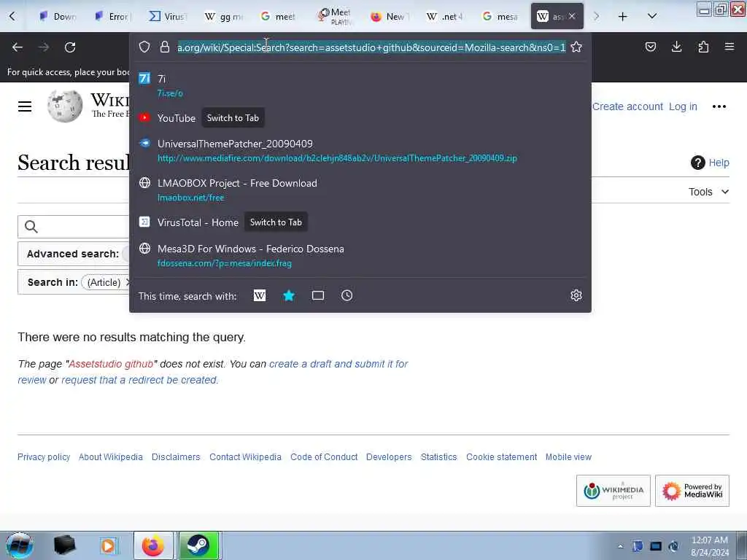The height and width of the screenshot is (560, 747).
Task: Select the 7i suggestion
Action: click(360, 85)
